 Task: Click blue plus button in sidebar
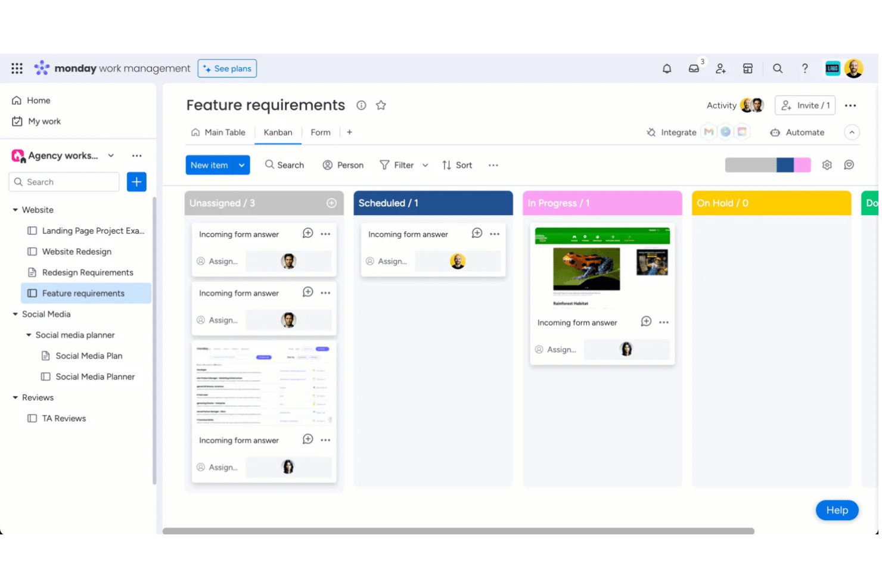136,182
